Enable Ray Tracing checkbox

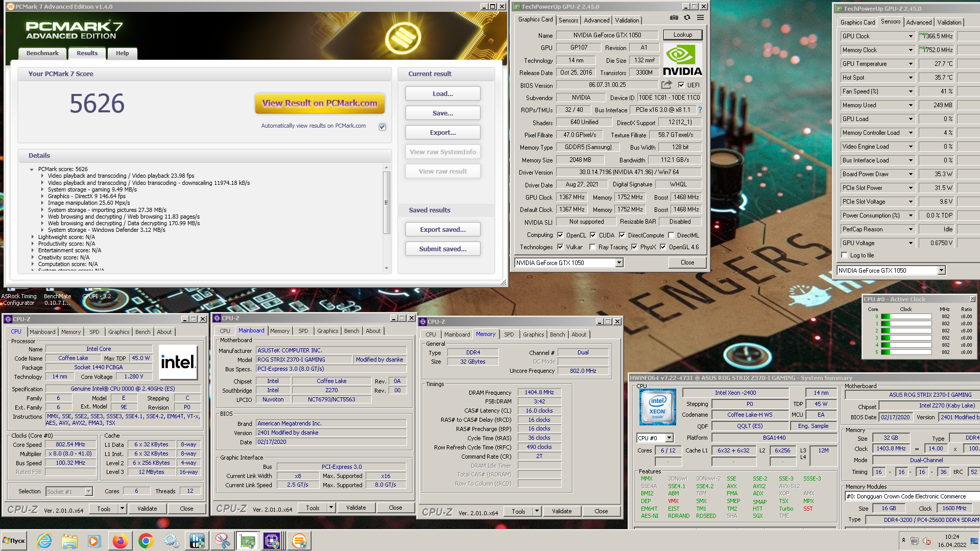tap(592, 247)
